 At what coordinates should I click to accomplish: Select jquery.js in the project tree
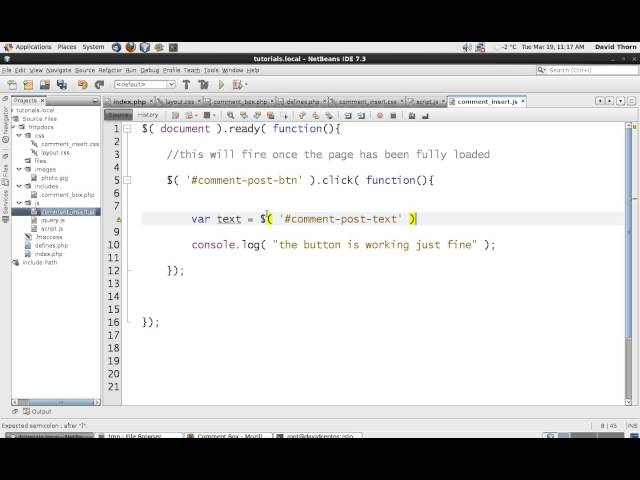(53, 220)
